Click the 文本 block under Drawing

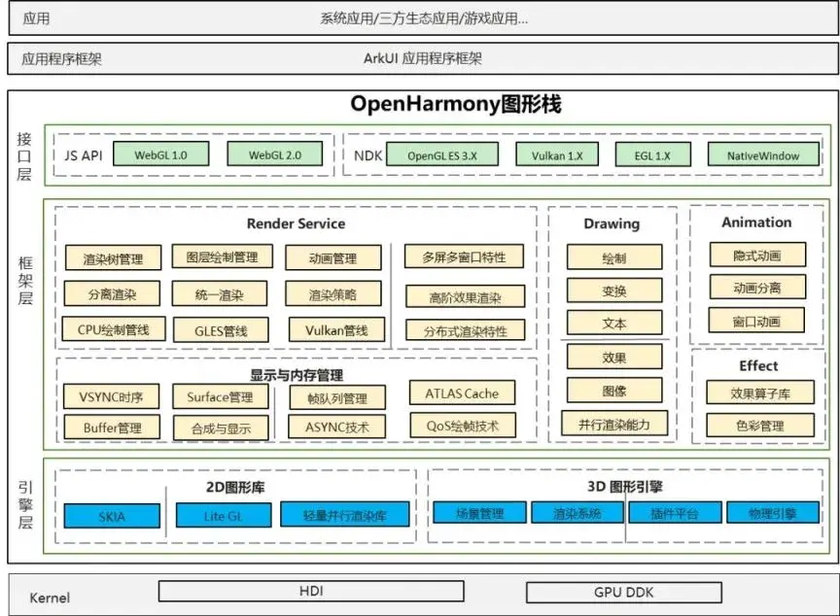(614, 323)
